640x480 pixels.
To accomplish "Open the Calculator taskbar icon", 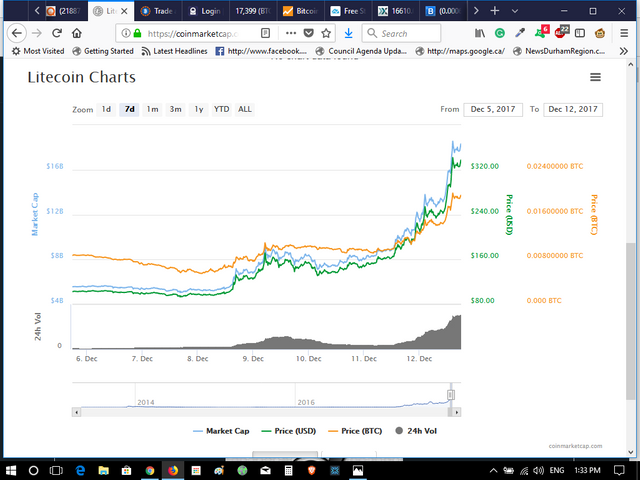I will point(289,470).
